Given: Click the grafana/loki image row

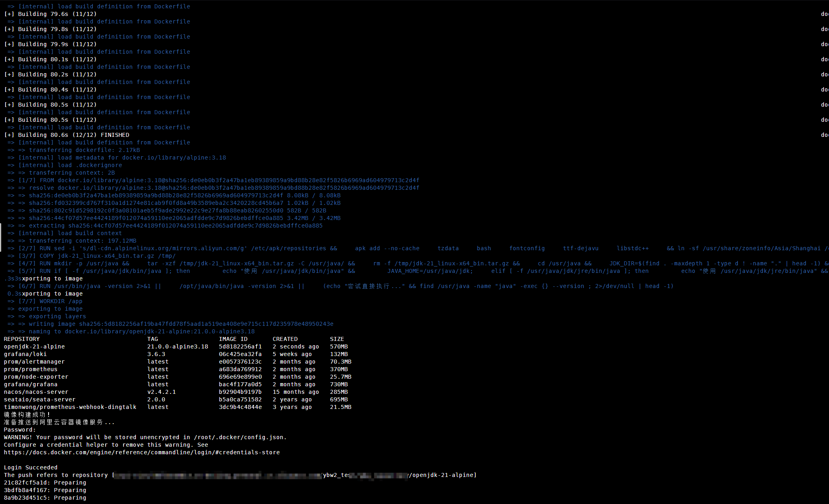Looking at the screenshot, I should click(x=25, y=354).
